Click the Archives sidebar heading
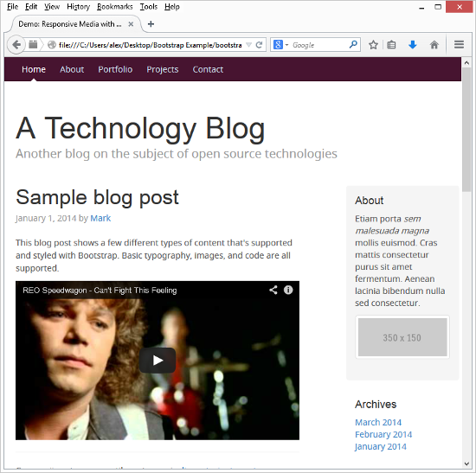476x473 pixels. pos(376,404)
